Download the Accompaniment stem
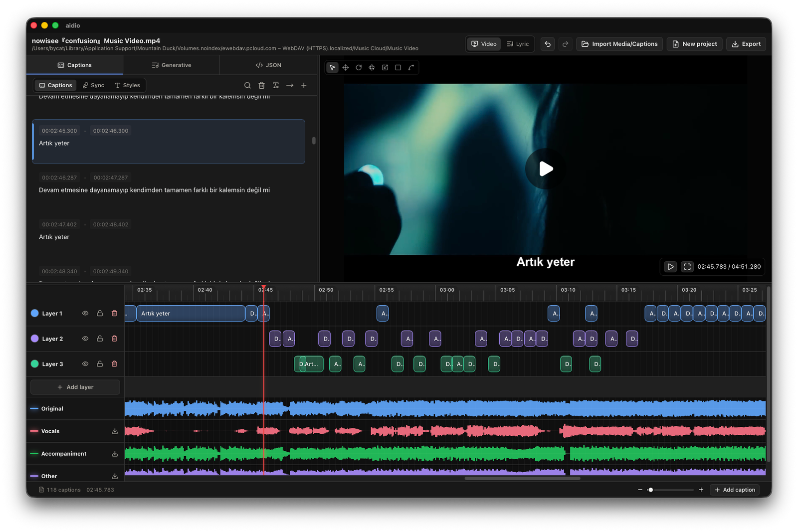 115,454
